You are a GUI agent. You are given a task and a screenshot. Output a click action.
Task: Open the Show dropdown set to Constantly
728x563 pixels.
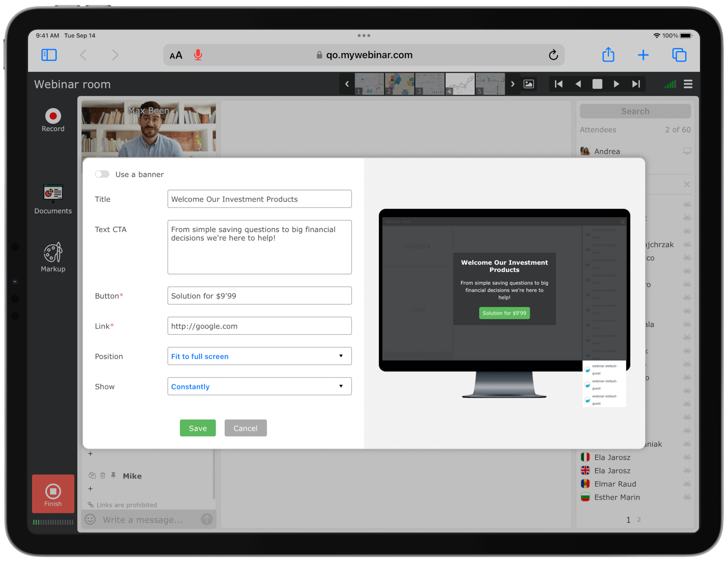pos(259,386)
